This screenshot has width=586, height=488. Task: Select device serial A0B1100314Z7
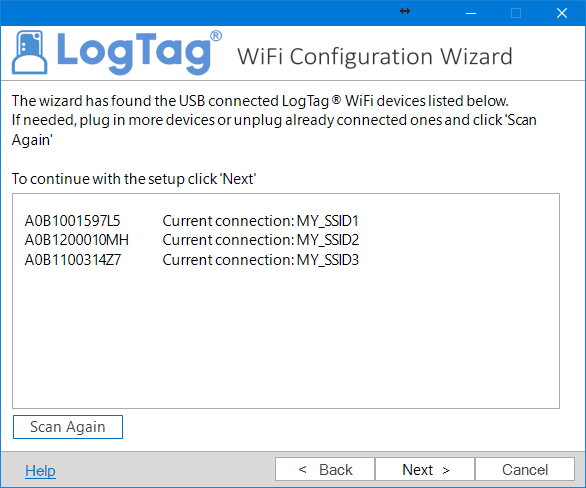click(73, 260)
